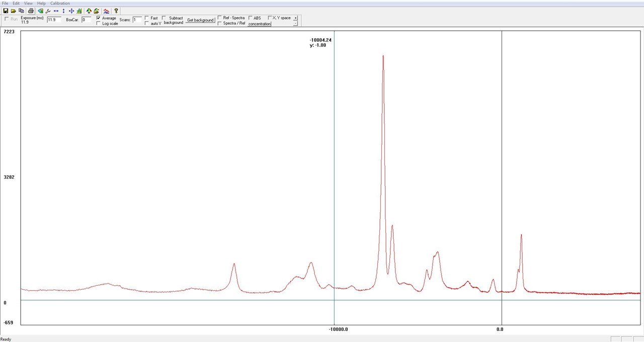
Task: Open the Calibration menu
Action: (x=60, y=3)
